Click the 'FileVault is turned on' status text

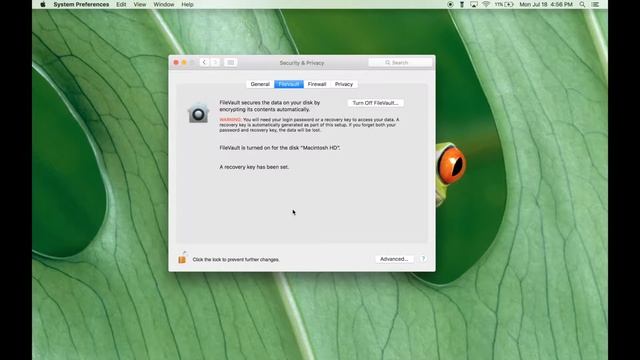click(x=280, y=148)
